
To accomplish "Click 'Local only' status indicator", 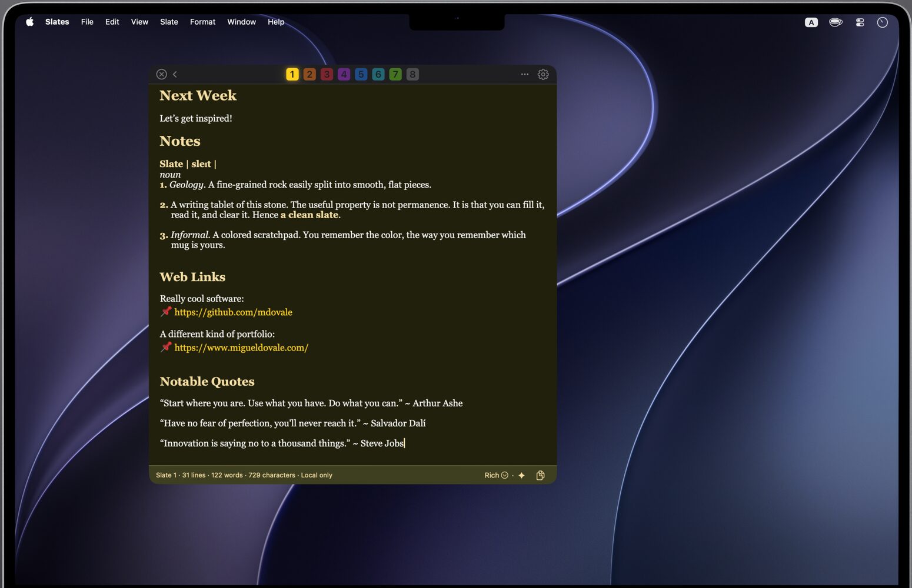I will pyautogui.click(x=317, y=475).
